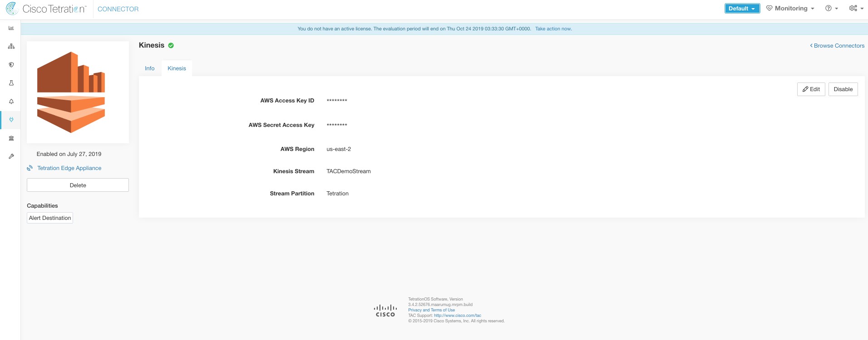Open the settings gears menu
The height and width of the screenshot is (340, 868).
click(x=856, y=9)
